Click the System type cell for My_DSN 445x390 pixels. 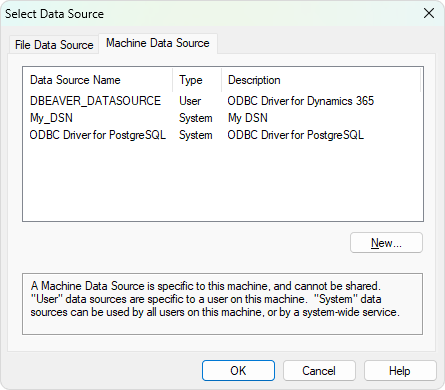(196, 118)
